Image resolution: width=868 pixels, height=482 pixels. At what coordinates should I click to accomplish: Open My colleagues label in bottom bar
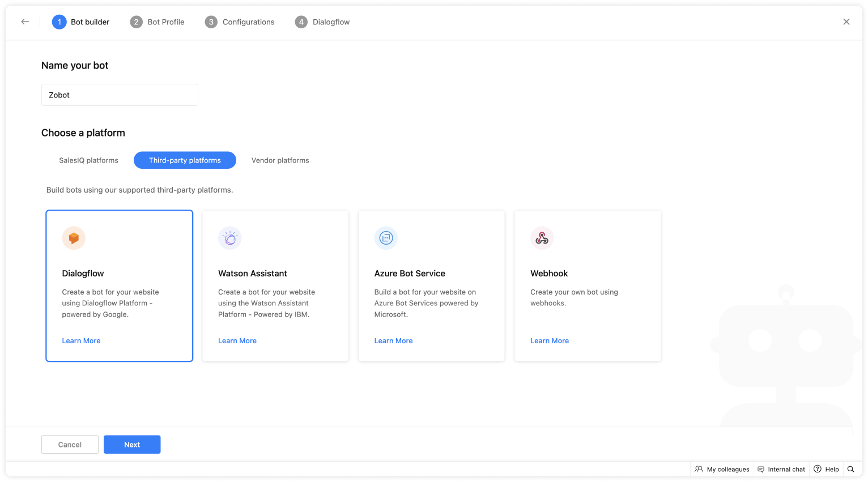pos(728,469)
